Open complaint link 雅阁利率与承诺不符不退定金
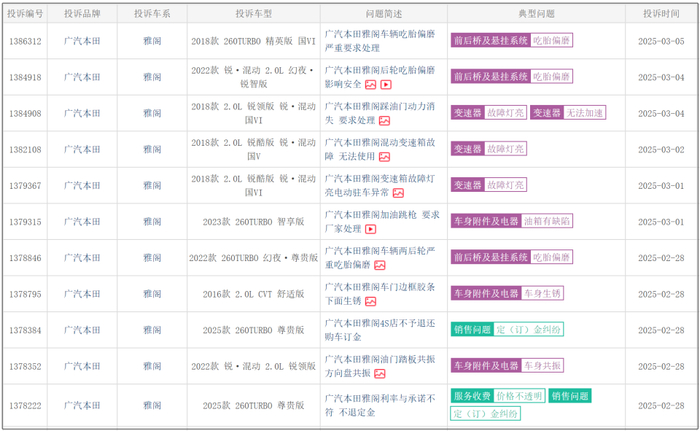 point(380,405)
